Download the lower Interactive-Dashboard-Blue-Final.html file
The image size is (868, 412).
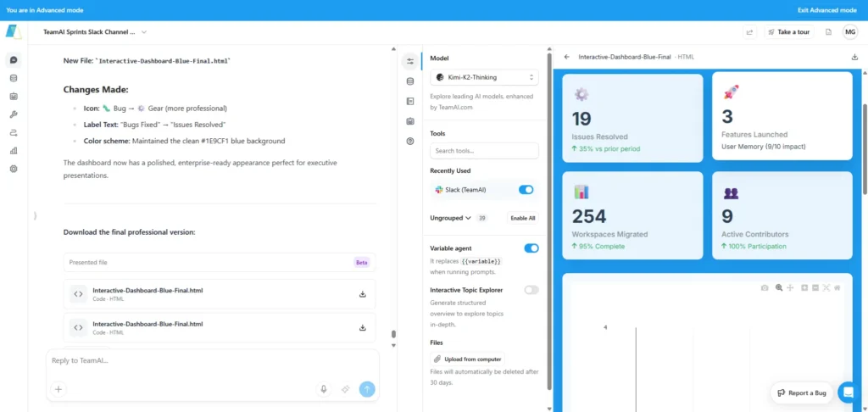coord(363,328)
